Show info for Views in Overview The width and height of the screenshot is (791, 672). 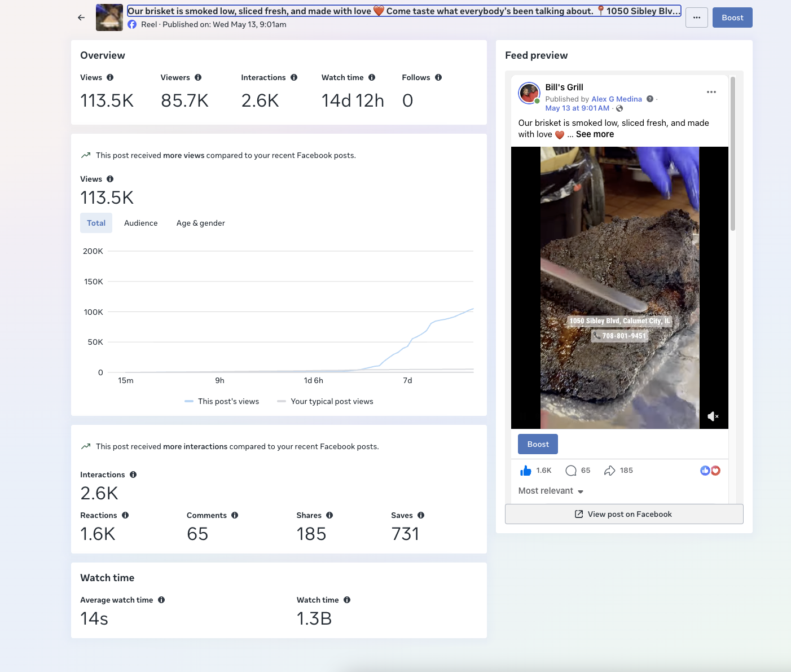pyautogui.click(x=110, y=77)
